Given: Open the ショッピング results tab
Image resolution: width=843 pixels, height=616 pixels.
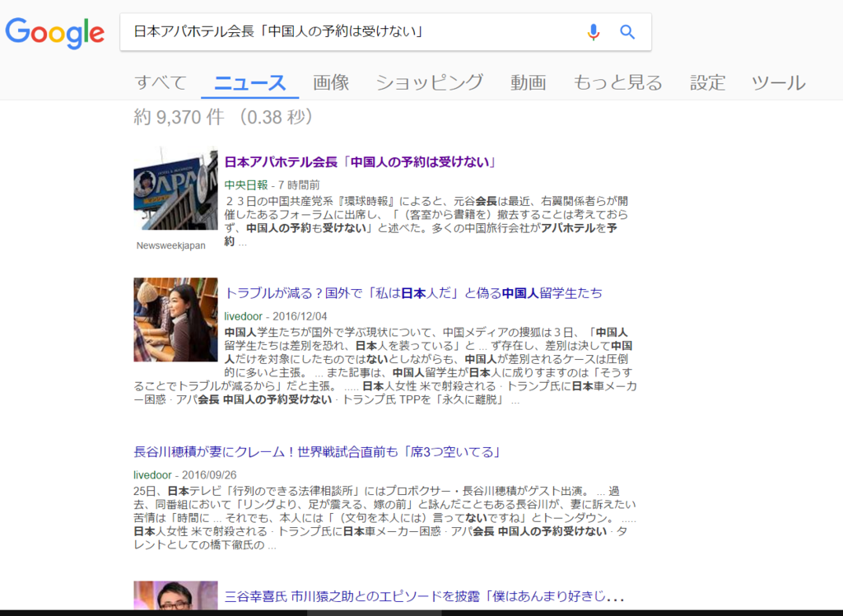Looking at the screenshot, I should [429, 82].
